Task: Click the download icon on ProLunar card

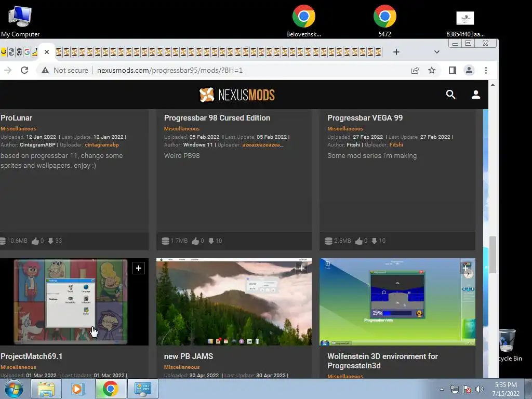Action: coord(50,241)
